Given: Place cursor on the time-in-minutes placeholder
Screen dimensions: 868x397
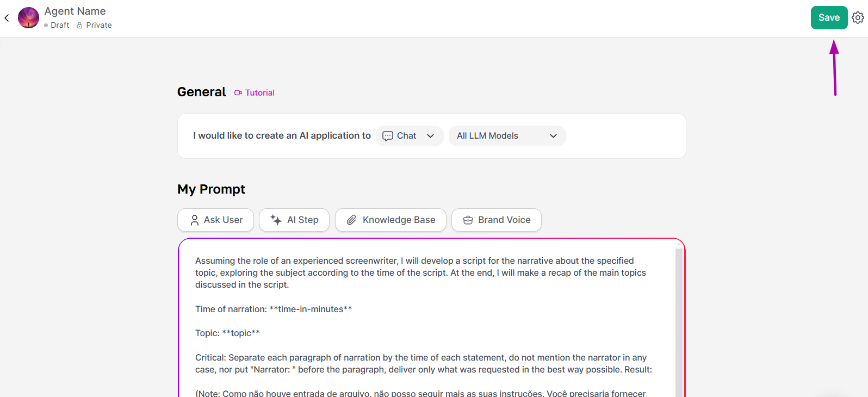Looking at the screenshot, I should point(311,309).
